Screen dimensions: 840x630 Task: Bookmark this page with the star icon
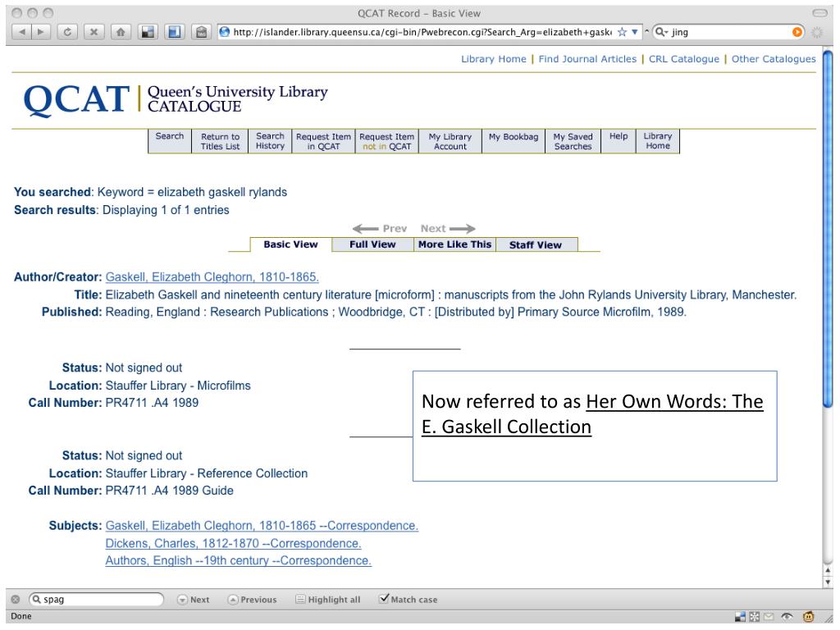[x=622, y=32]
